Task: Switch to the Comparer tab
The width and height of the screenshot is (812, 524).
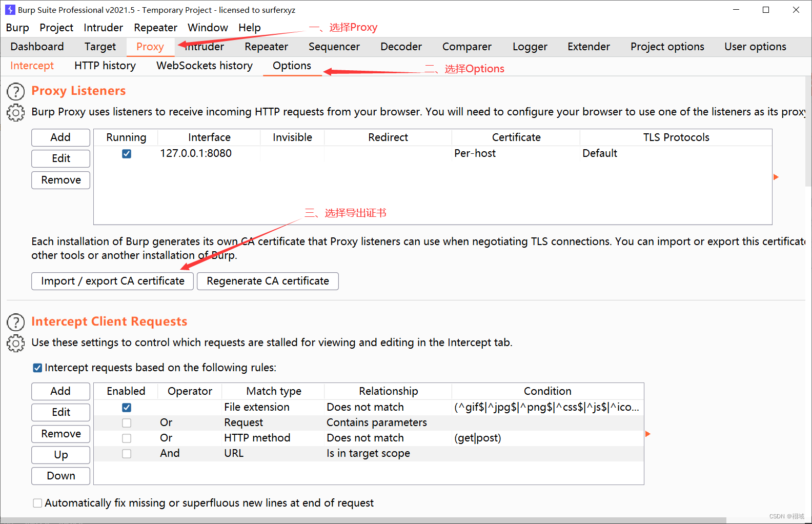Action: pyautogui.click(x=467, y=47)
